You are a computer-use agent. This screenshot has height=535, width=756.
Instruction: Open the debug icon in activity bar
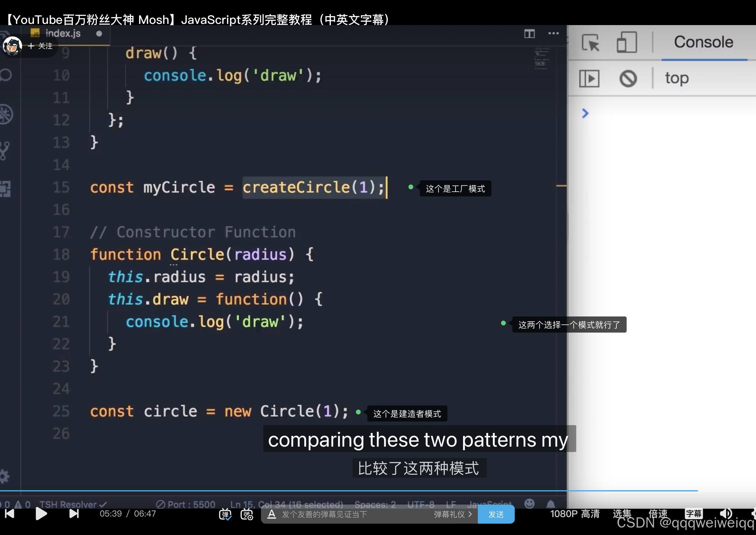pyautogui.click(x=6, y=114)
